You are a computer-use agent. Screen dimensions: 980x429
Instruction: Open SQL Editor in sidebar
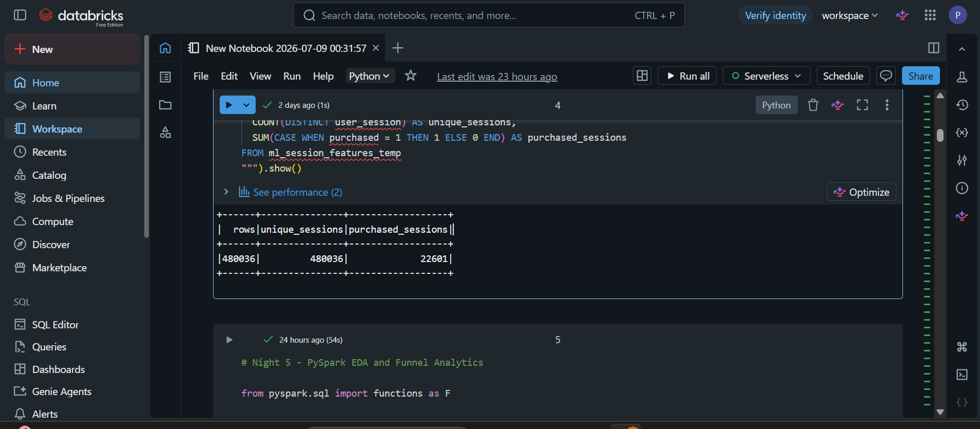(72, 325)
